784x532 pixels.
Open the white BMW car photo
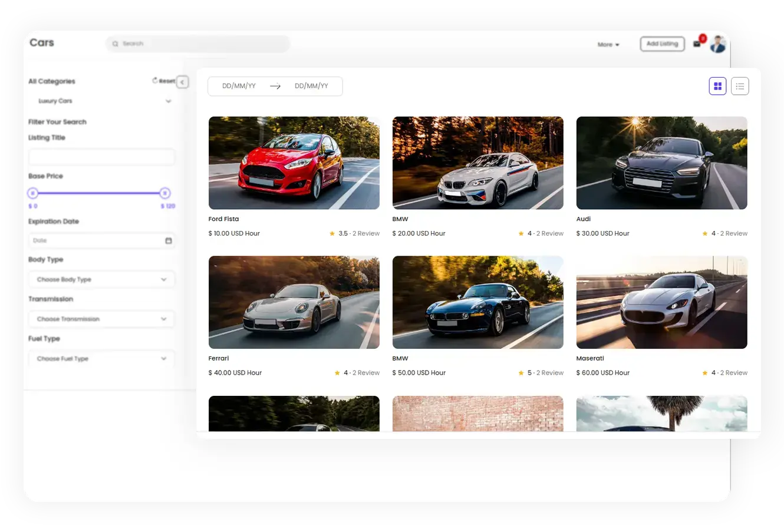478,163
